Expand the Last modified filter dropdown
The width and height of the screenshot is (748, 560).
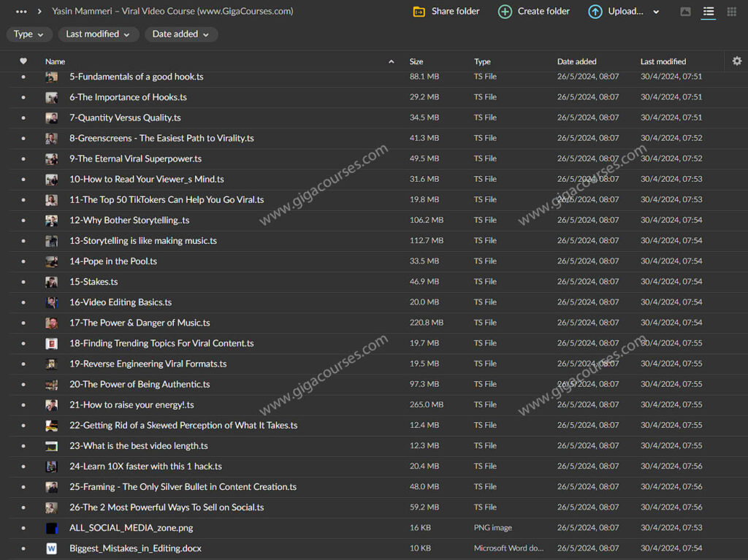[98, 34]
